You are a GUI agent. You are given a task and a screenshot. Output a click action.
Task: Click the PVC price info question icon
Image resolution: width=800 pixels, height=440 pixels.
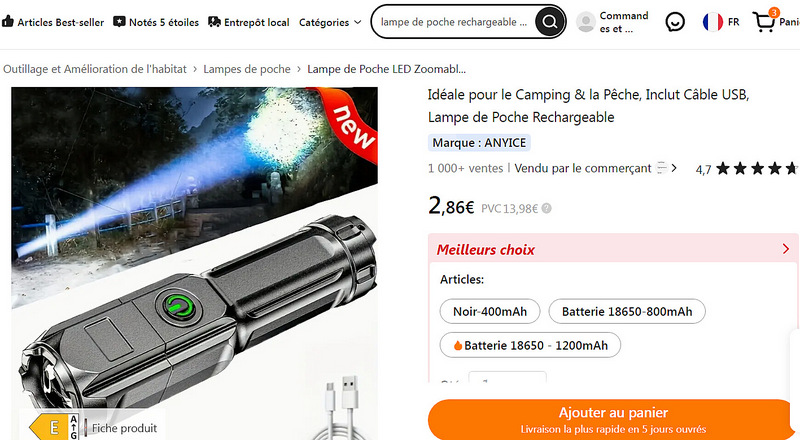[x=546, y=208]
